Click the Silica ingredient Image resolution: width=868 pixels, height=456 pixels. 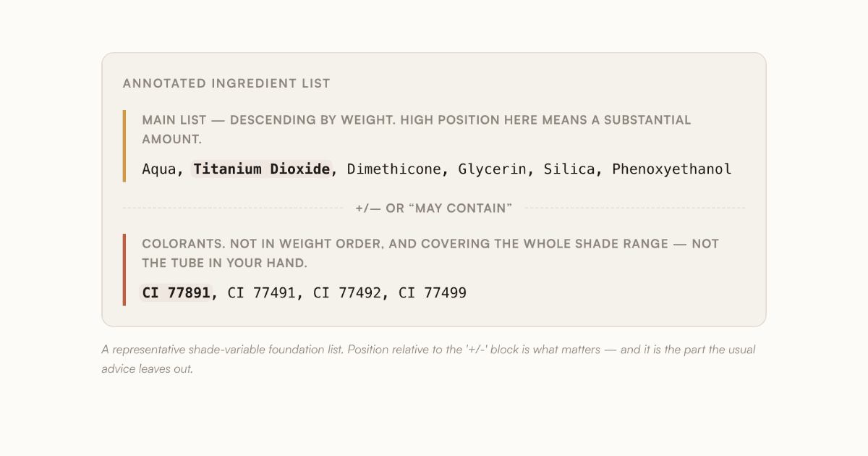[x=569, y=169]
